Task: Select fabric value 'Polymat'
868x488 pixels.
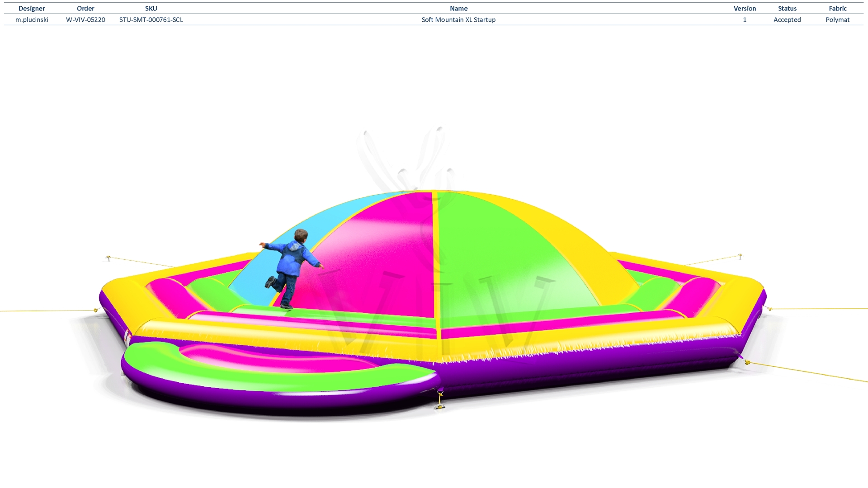Action: 837,20
